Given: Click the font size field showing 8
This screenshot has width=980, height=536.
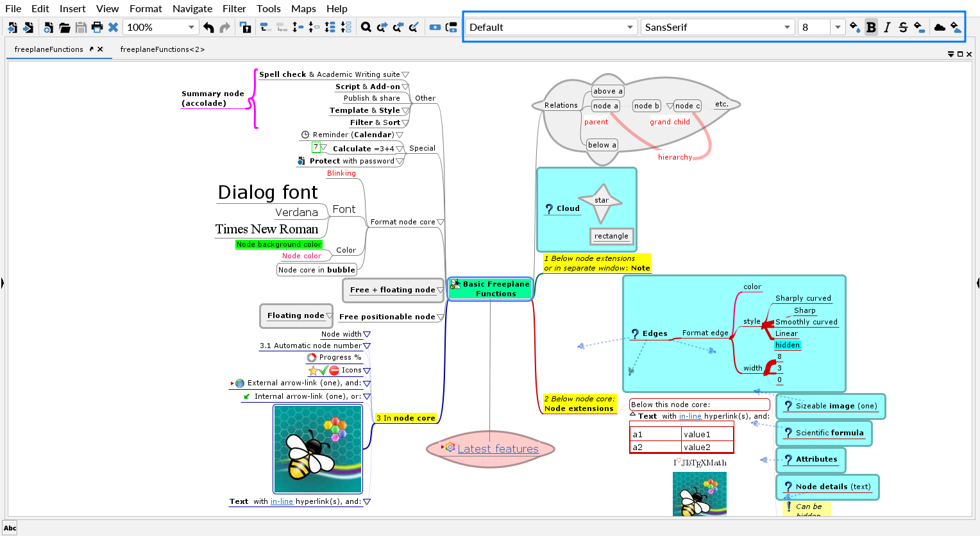Looking at the screenshot, I should coord(813,27).
